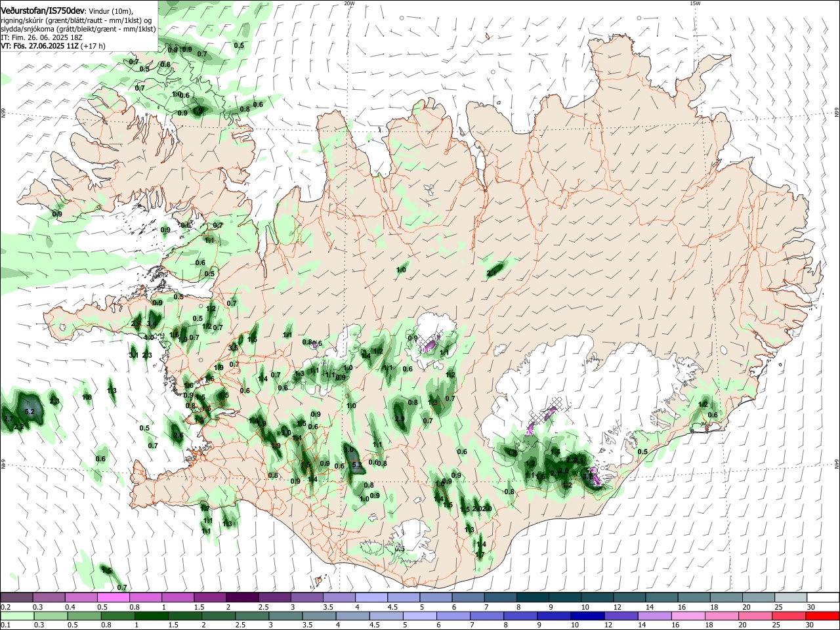
Task: Click the 5.3 precipitation value on the map
Action: 357,465
